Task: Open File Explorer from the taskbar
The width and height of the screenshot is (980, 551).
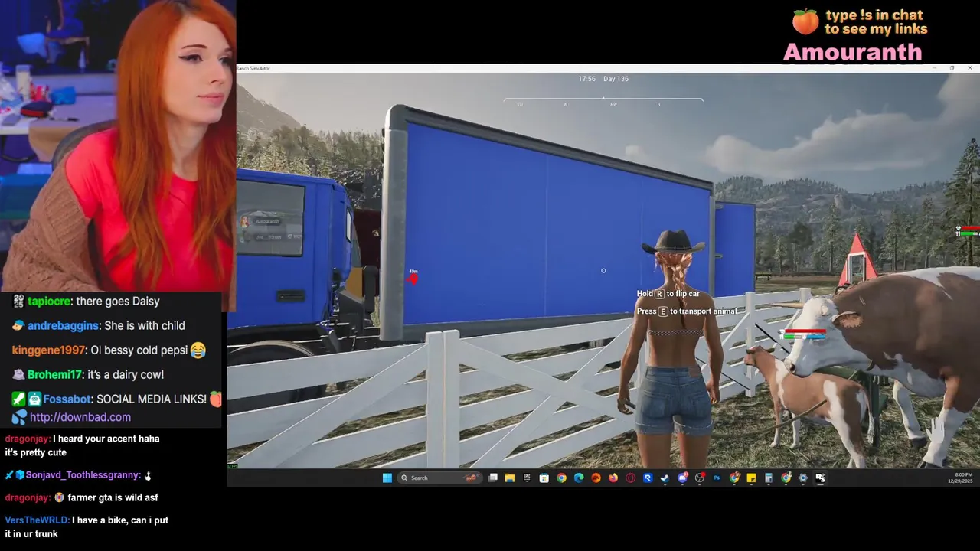Action: pyautogui.click(x=509, y=478)
